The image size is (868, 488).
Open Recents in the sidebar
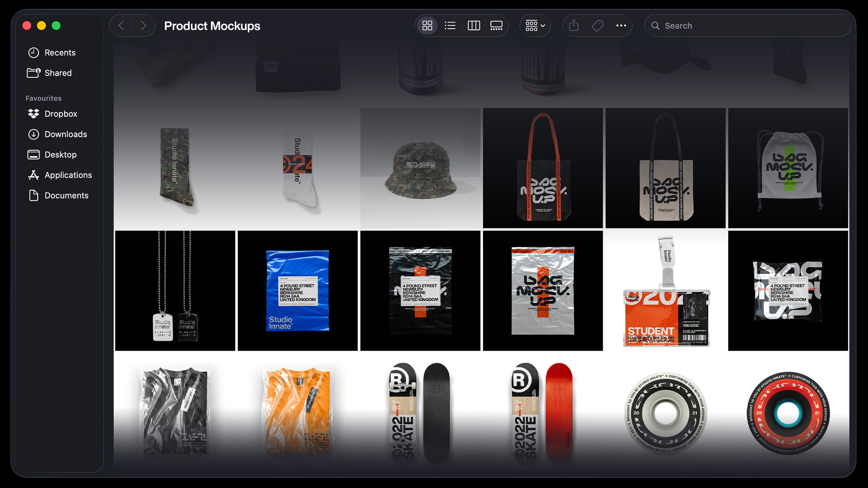pos(60,53)
